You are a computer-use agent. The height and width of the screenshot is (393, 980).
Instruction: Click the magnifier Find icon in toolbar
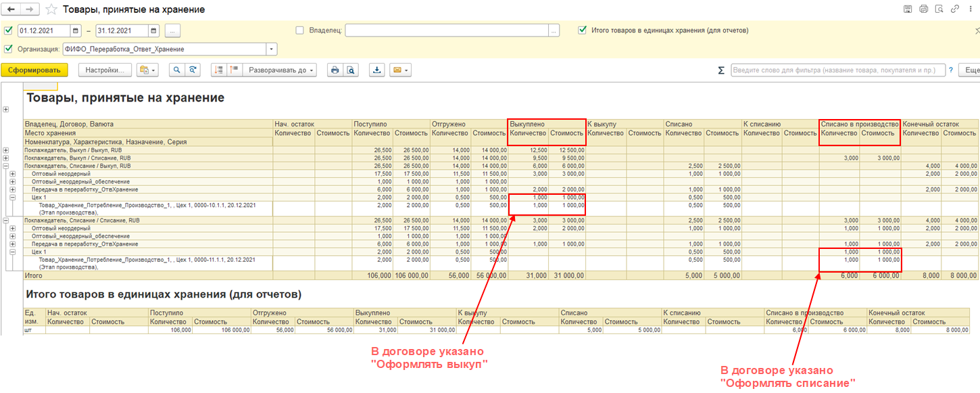coord(176,70)
